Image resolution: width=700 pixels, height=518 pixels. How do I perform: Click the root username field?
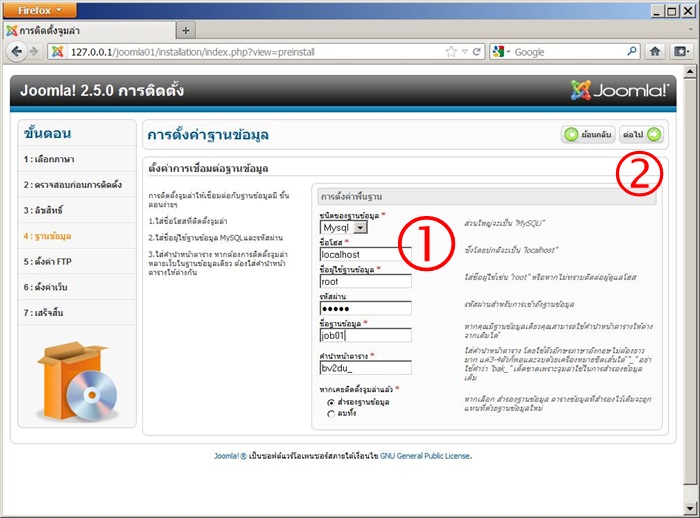[365, 281]
